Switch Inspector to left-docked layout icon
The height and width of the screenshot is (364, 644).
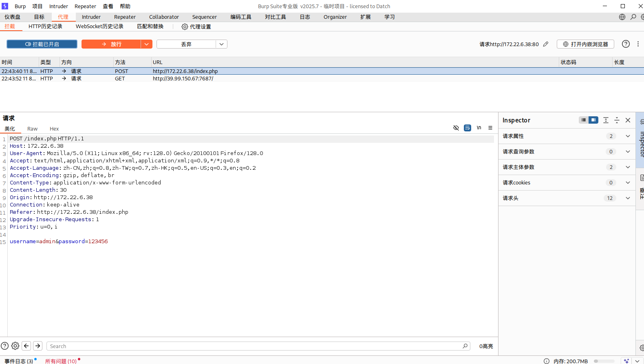coord(584,120)
